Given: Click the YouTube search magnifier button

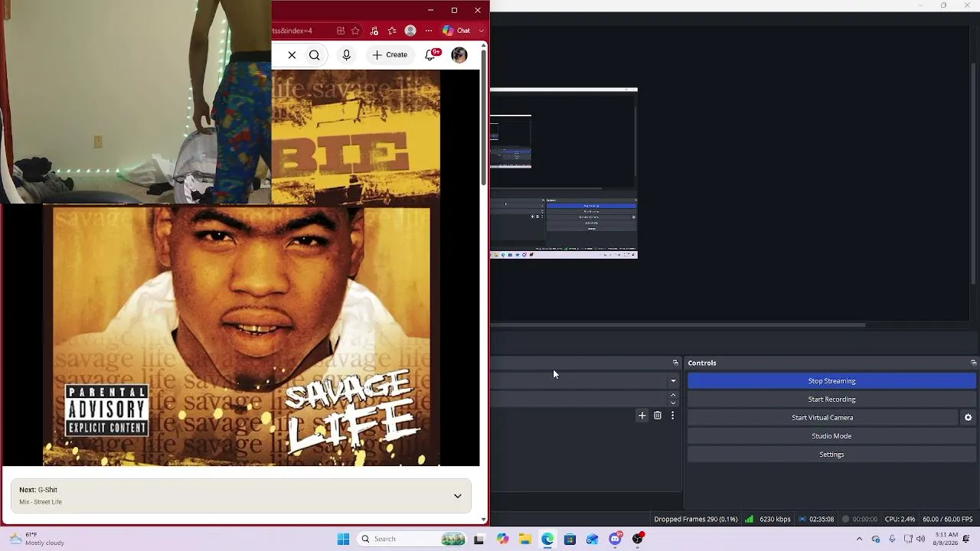Looking at the screenshot, I should click(x=315, y=55).
